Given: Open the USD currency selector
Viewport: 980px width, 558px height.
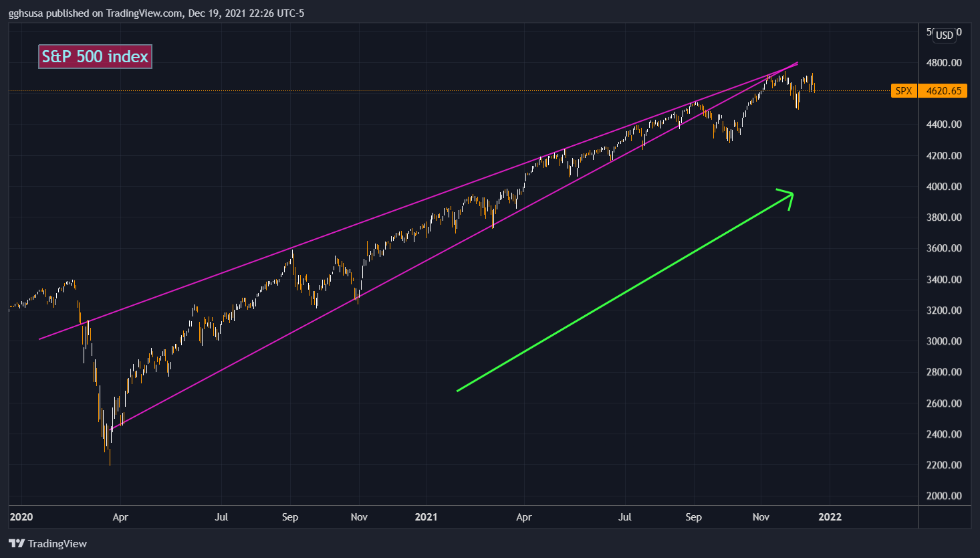Looking at the screenshot, I should click(944, 35).
